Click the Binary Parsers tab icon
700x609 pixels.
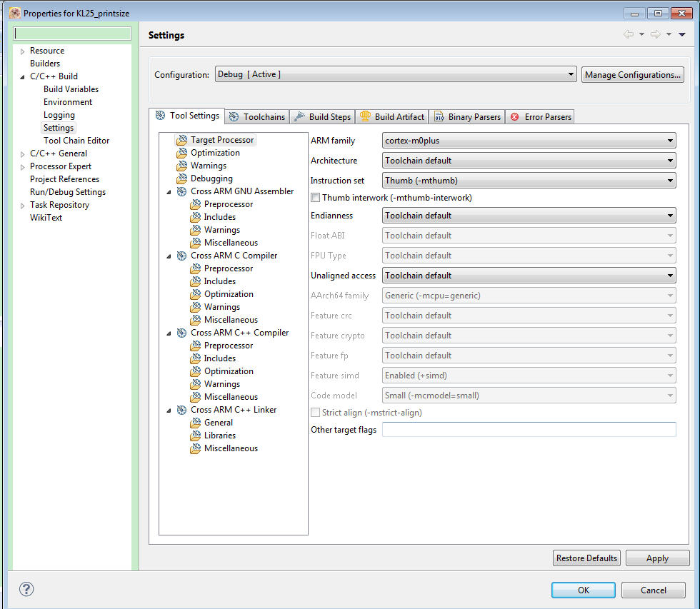pyautogui.click(x=439, y=116)
